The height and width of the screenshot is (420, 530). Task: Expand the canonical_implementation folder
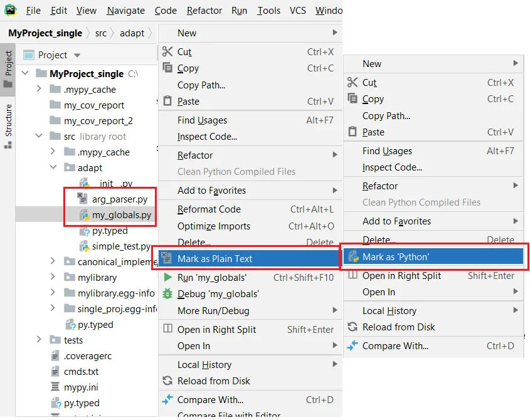click(53, 261)
